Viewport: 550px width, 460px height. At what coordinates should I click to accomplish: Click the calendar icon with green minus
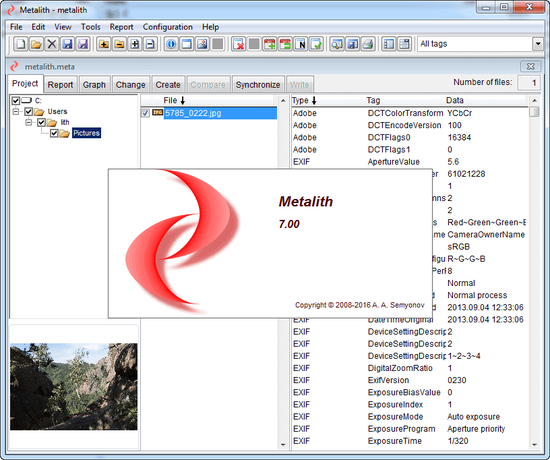click(285, 44)
